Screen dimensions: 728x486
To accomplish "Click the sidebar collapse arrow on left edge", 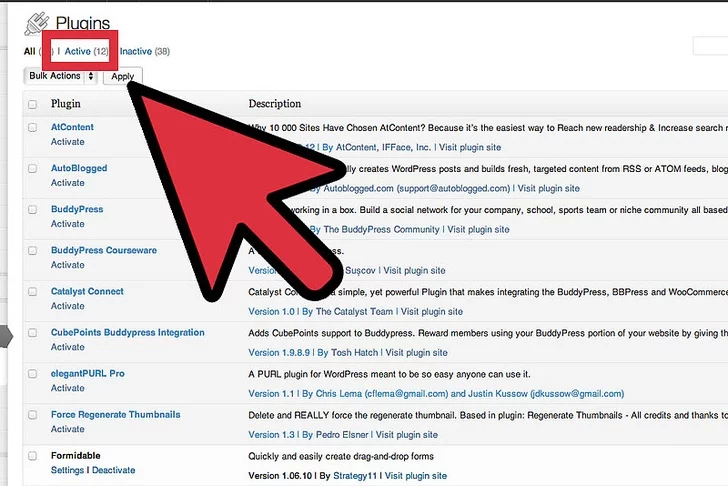I will (x=4, y=337).
